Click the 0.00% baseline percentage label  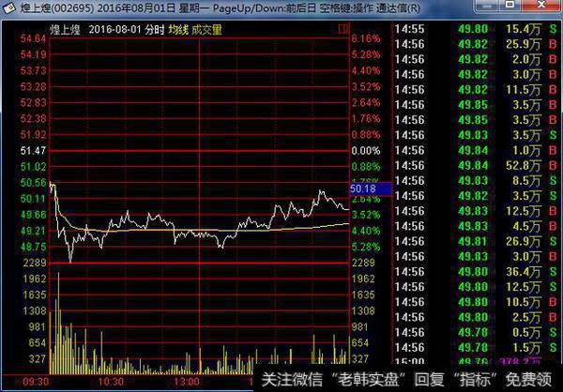366,151
